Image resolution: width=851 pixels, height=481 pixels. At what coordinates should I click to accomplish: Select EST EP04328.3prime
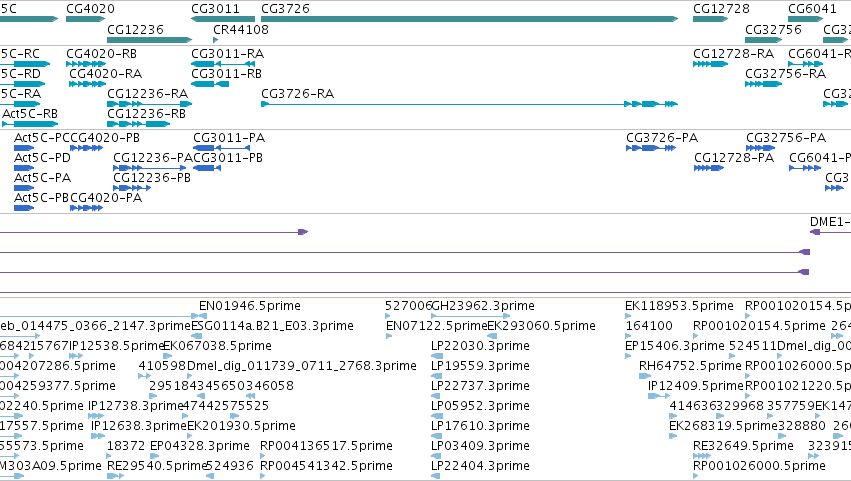pos(200,446)
